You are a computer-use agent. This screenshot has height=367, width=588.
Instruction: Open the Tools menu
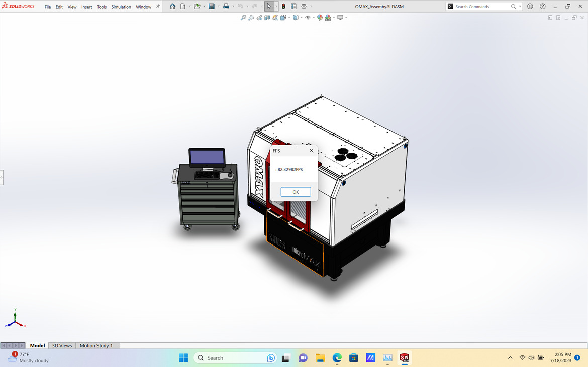click(x=102, y=7)
